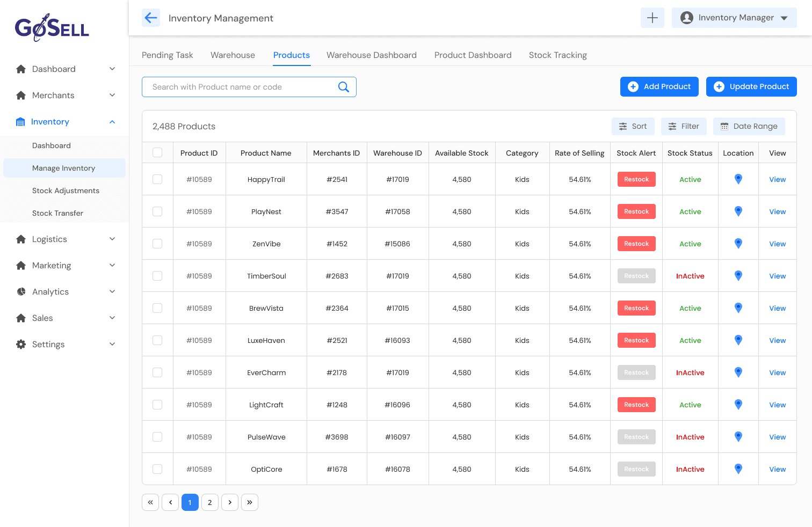The width and height of the screenshot is (812, 527).
Task: Expand the Logistics sidebar chevron
Action: click(112, 239)
